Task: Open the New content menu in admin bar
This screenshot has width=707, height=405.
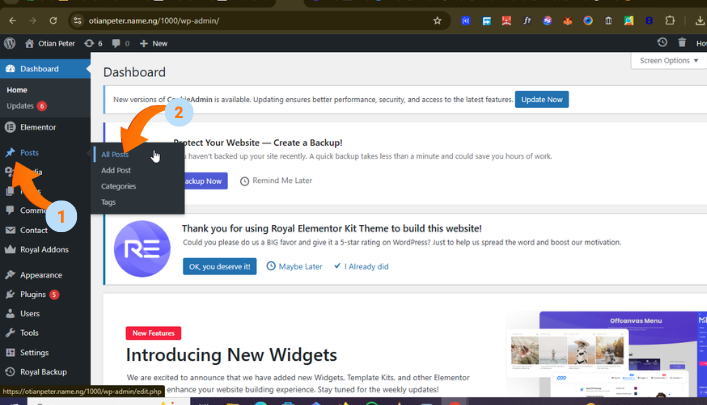Action: [153, 43]
